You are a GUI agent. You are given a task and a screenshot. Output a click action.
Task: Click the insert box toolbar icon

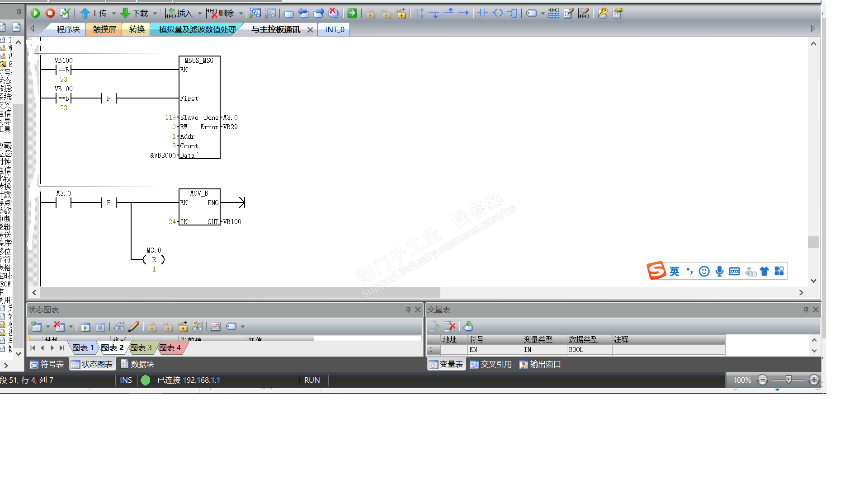click(x=513, y=13)
